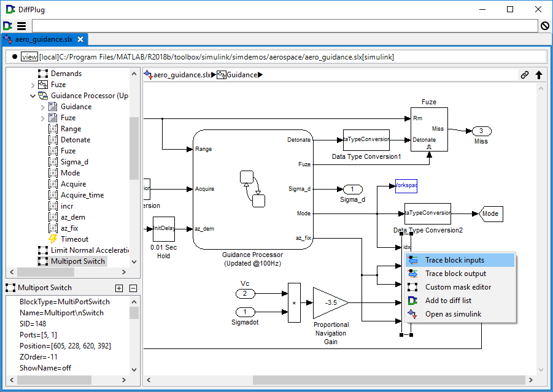553x392 pixels.
Task: Select Detonate data item in tree
Action: click(75, 140)
